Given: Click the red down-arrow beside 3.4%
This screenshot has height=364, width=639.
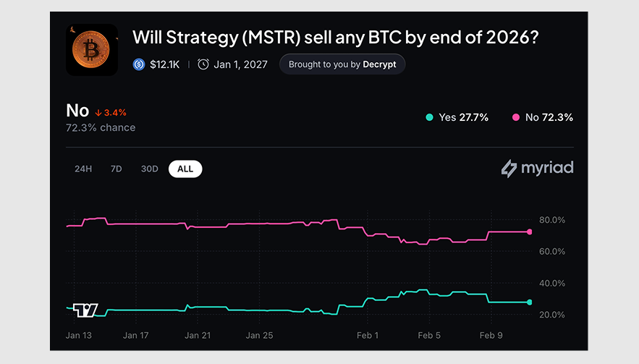Looking at the screenshot, I should [x=98, y=113].
